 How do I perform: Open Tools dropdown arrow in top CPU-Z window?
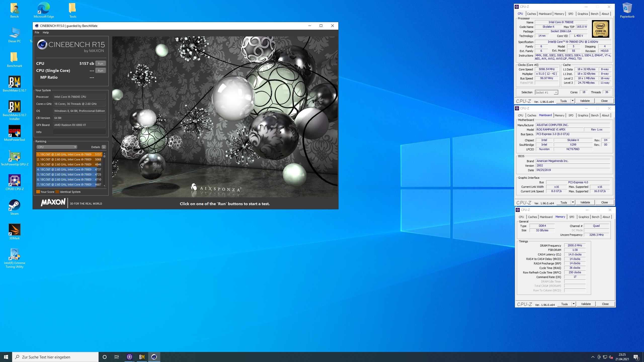(x=573, y=101)
